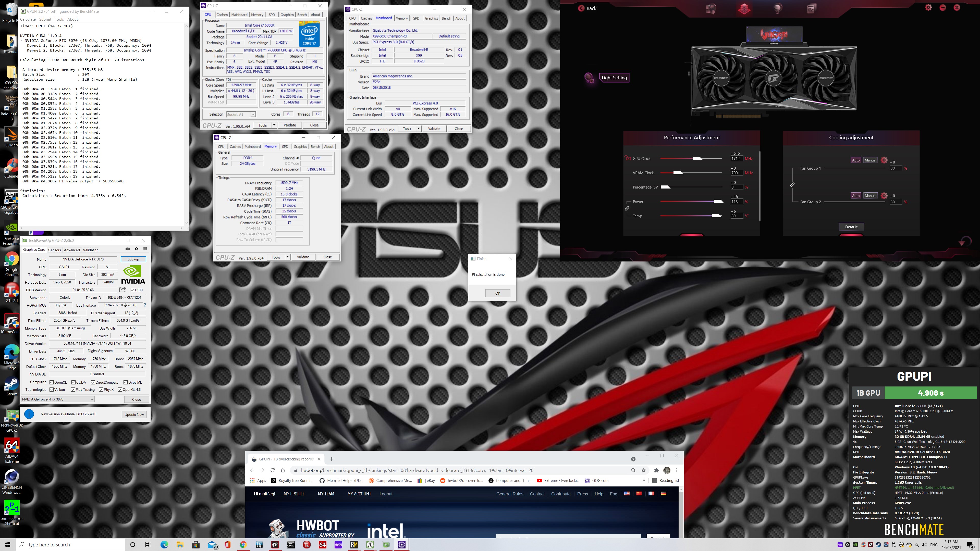The width and height of the screenshot is (980, 551).
Task: Toggle the DirectCompute checkbox
Action: (x=93, y=382)
